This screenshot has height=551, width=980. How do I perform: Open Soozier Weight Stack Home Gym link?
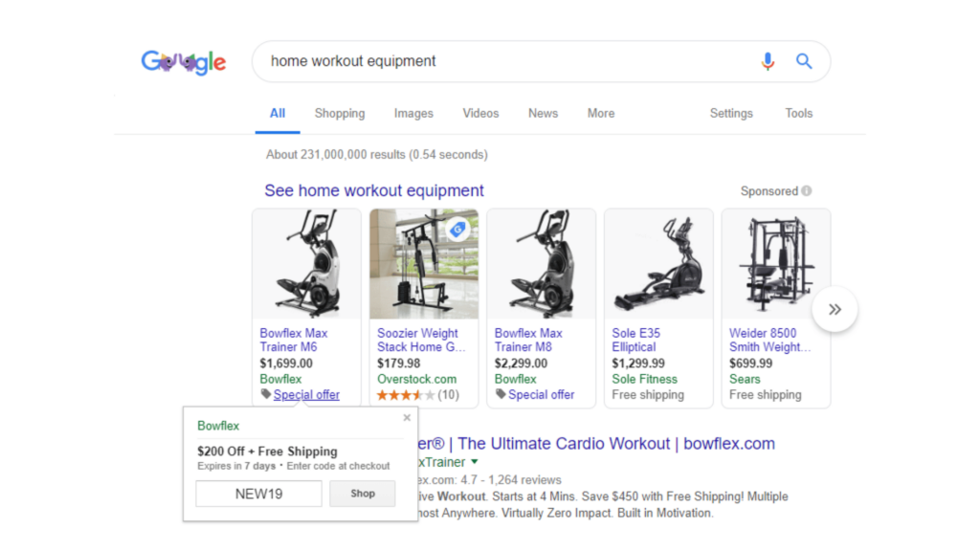tap(421, 340)
